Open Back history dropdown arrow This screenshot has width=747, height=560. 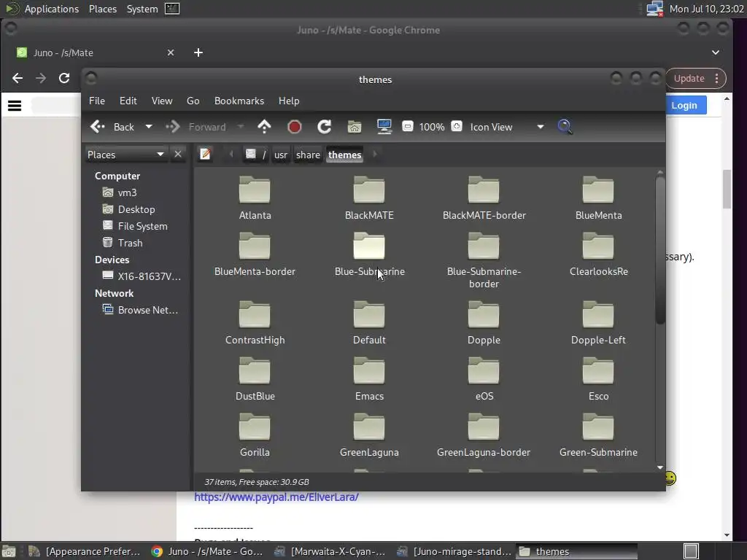tap(149, 127)
